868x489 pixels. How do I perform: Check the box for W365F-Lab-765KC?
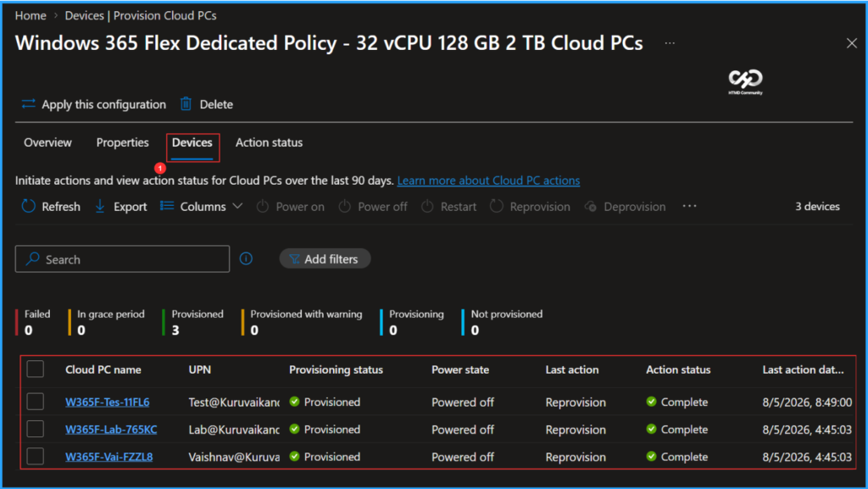[35, 429]
